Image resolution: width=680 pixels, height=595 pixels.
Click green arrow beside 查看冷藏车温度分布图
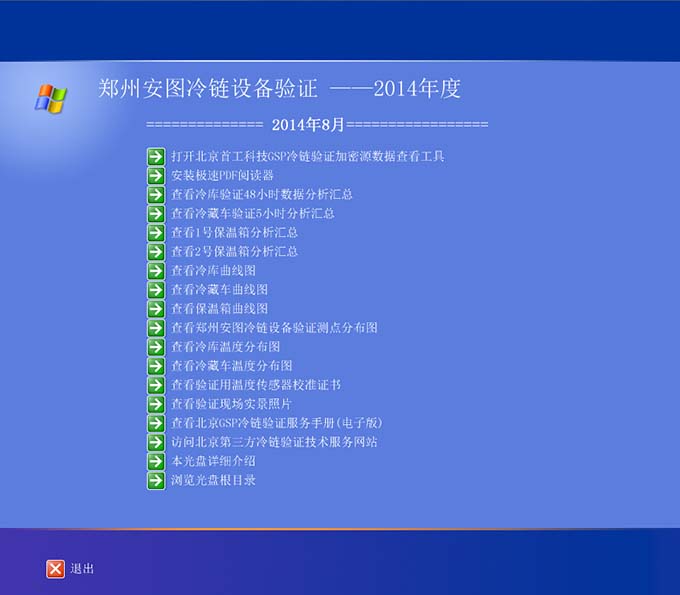click(x=156, y=366)
